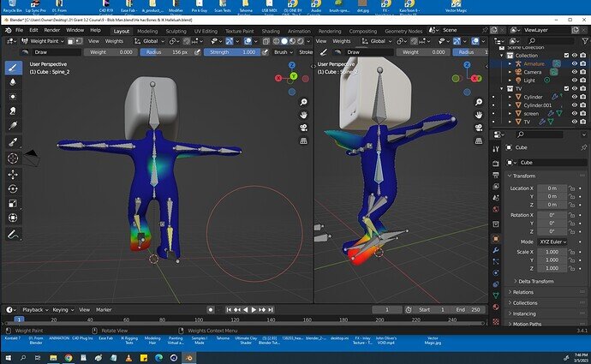Click the Location X field

click(x=552, y=188)
